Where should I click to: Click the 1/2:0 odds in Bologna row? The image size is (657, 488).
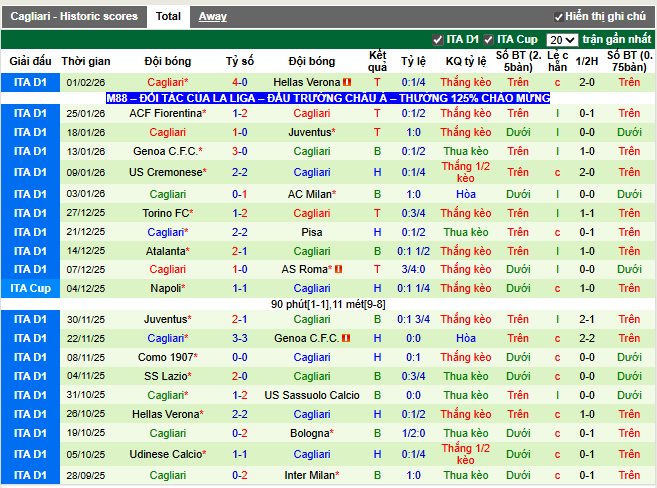click(413, 433)
